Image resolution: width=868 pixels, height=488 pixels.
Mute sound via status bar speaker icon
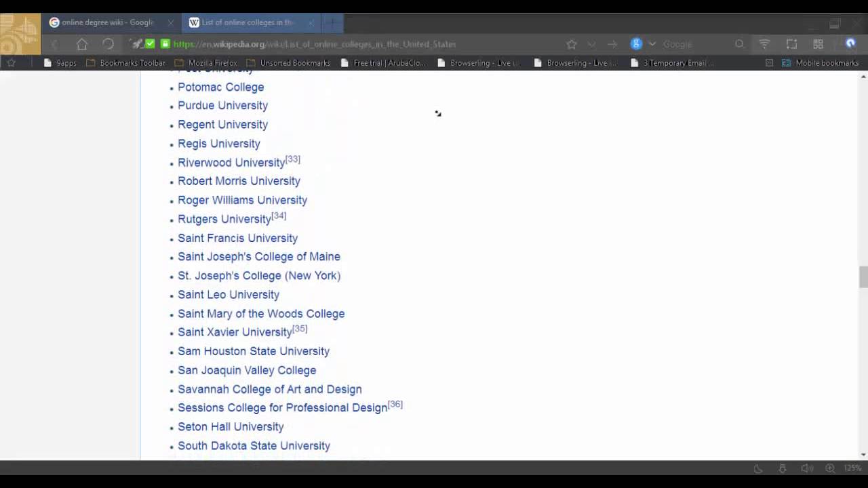click(x=806, y=468)
